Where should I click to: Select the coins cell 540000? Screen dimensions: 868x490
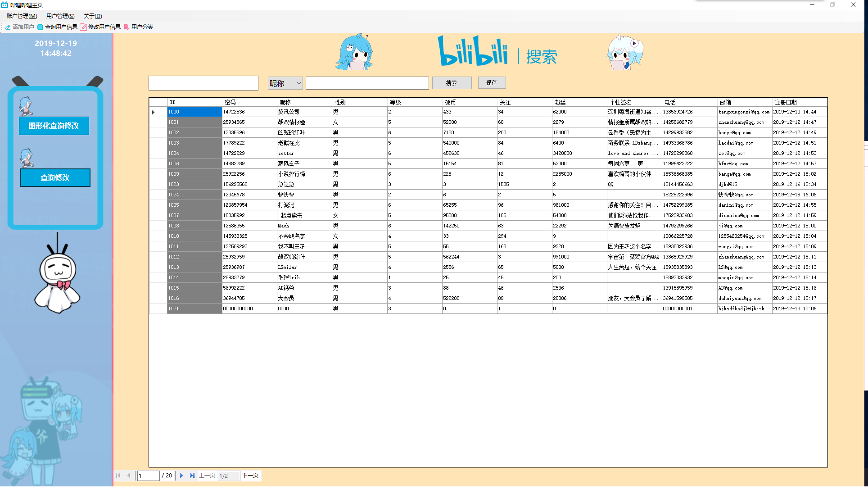click(x=469, y=143)
